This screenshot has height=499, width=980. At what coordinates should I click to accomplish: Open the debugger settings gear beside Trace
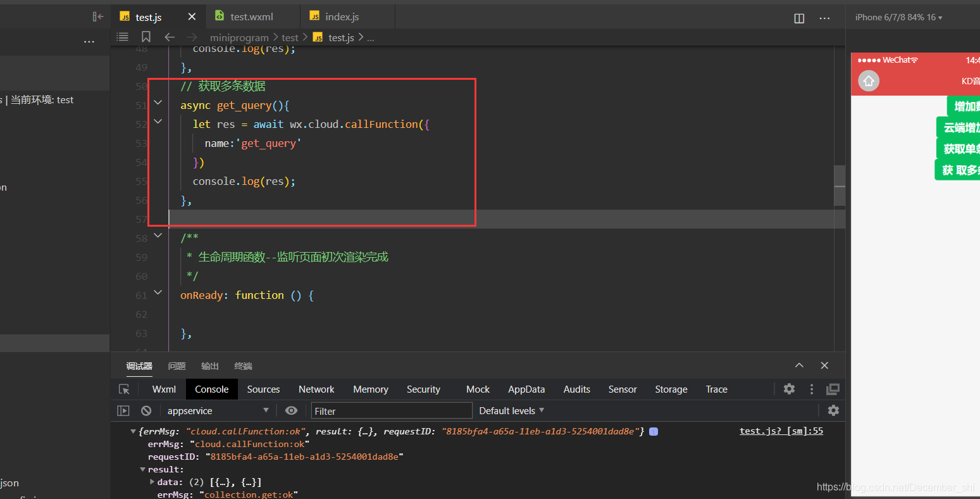point(789,389)
